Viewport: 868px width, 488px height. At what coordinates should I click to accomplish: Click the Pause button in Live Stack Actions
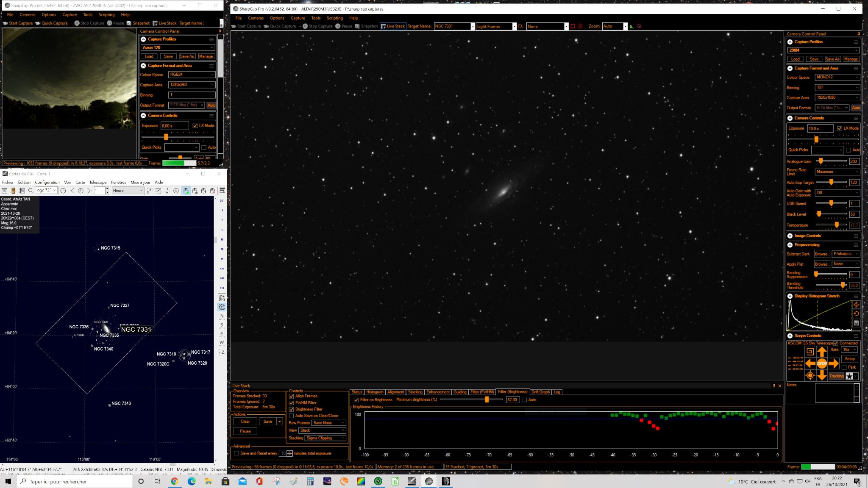(245, 431)
